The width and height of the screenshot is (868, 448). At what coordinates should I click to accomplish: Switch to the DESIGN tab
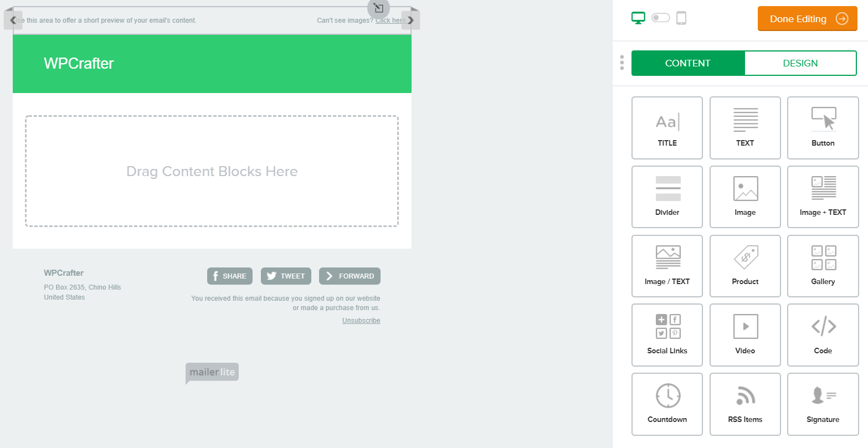click(x=800, y=63)
